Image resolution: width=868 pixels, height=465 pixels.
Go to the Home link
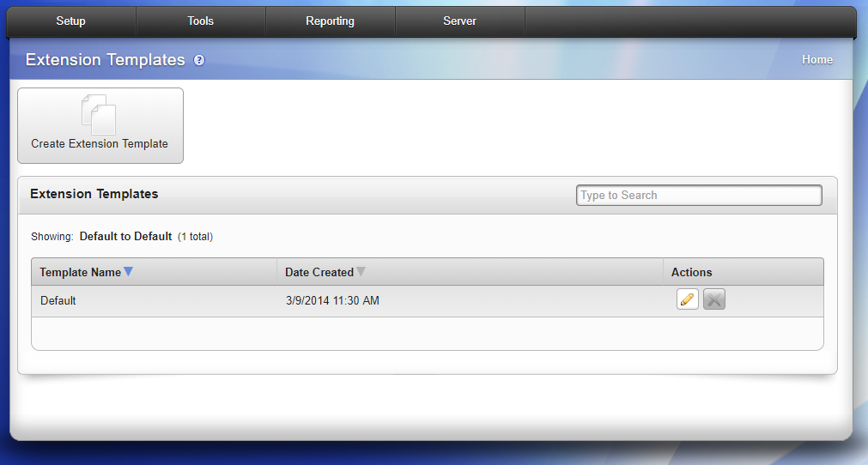coord(817,60)
